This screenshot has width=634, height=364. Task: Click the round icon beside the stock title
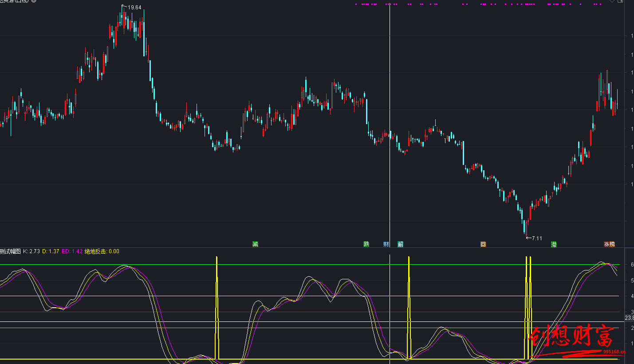pos(34,1)
